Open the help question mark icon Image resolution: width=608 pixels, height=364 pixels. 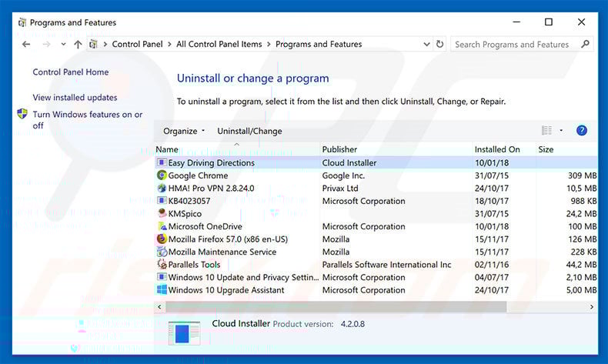(x=581, y=131)
